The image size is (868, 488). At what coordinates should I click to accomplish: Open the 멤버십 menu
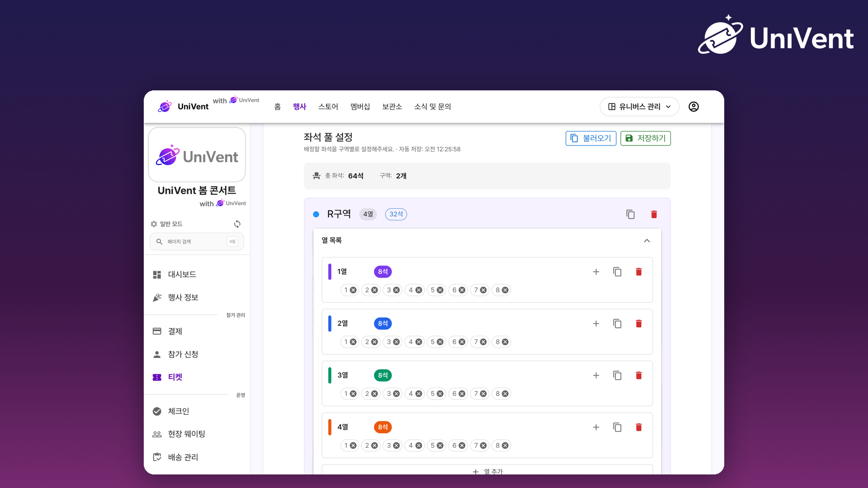360,107
